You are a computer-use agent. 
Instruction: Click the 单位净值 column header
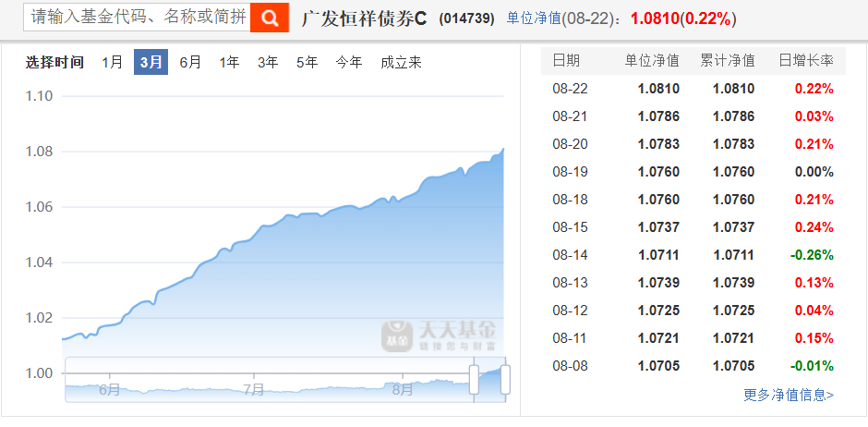[x=652, y=60]
